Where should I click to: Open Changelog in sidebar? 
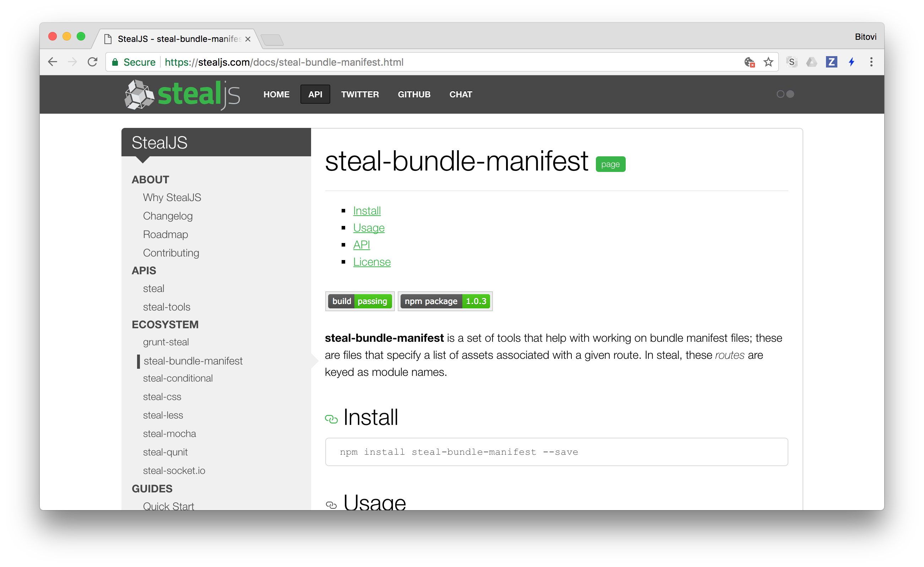[168, 216]
